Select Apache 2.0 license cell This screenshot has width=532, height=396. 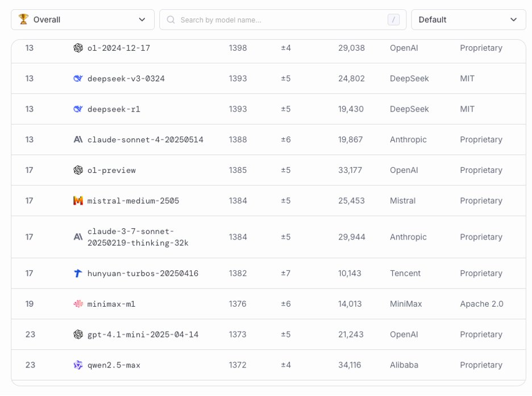(482, 304)
